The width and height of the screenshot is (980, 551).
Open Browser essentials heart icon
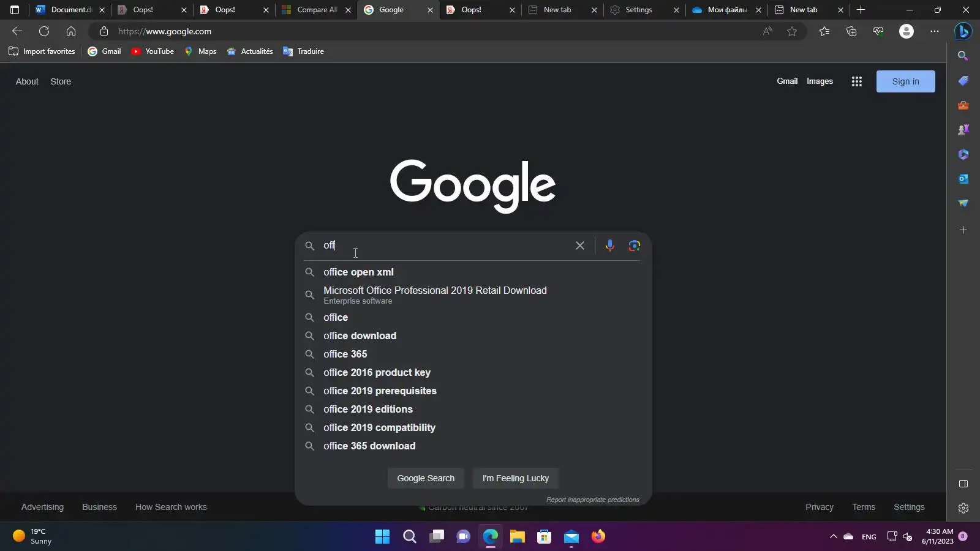tap(878, 31)
